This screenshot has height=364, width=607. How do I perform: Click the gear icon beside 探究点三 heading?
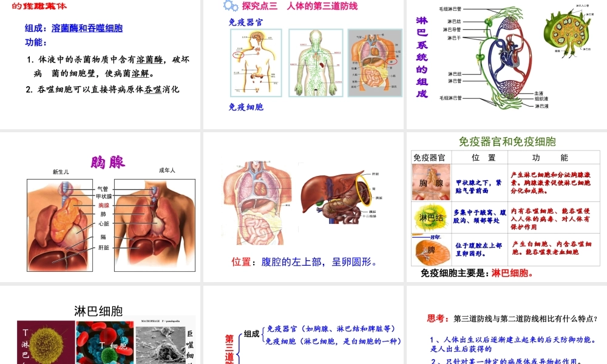coord(230,5)
